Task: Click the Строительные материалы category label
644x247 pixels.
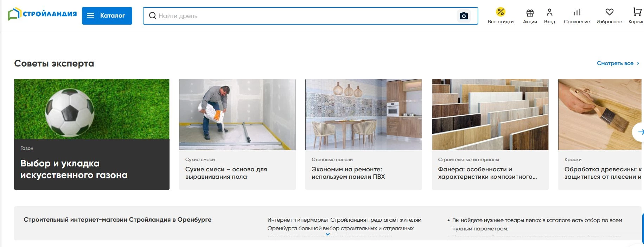Action: pos(468,160)
